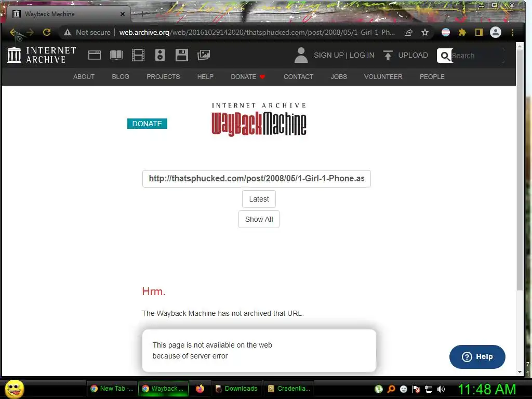Viewport: 532px width, 399px height.
Task: Open the Extensions puzzle piece menu
Action: [462, 32]
